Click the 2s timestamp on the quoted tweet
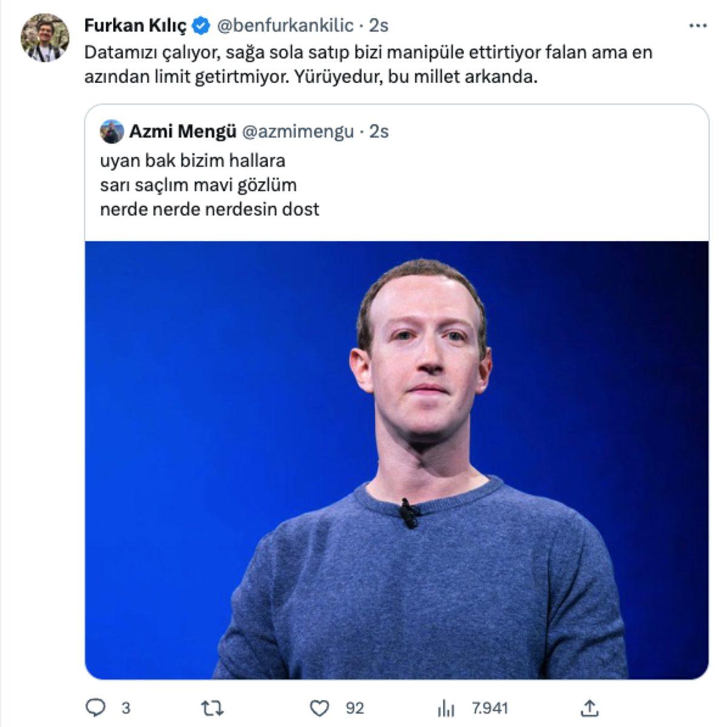The height and width of the screenshot is (727, 728). tap(379, 130)
